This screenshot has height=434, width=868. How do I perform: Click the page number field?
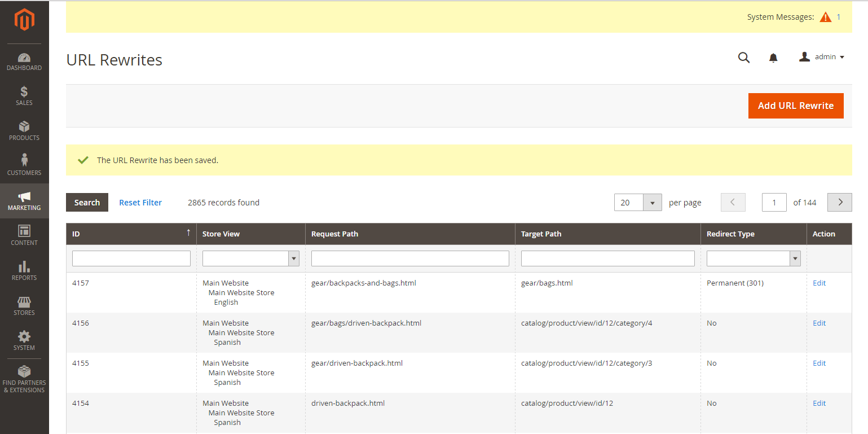tap(774, 202)
